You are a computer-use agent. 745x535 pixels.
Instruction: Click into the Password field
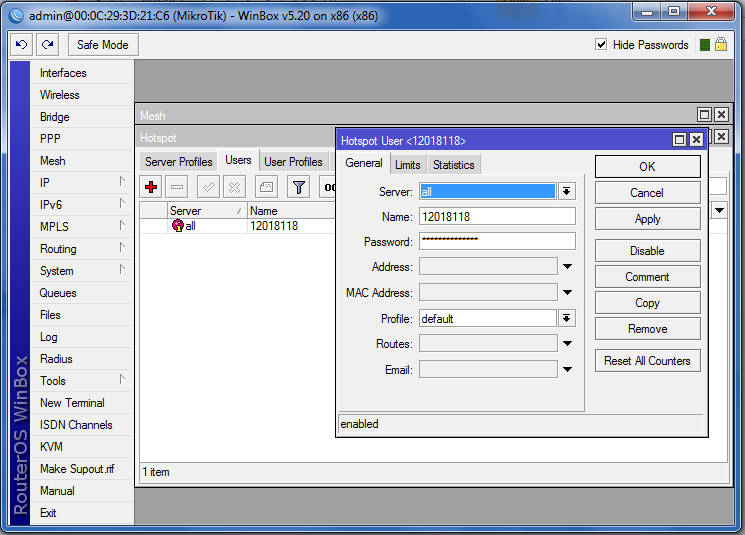point(497,241)
